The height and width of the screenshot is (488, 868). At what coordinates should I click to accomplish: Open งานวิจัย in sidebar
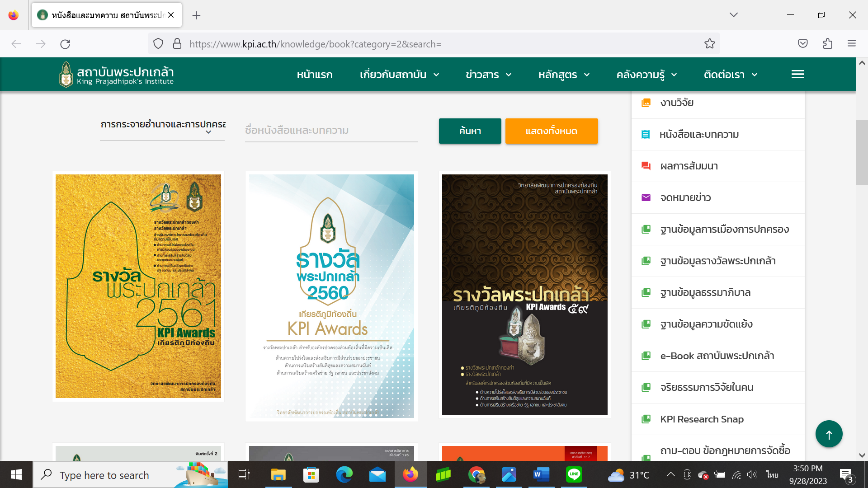(718, 103)
